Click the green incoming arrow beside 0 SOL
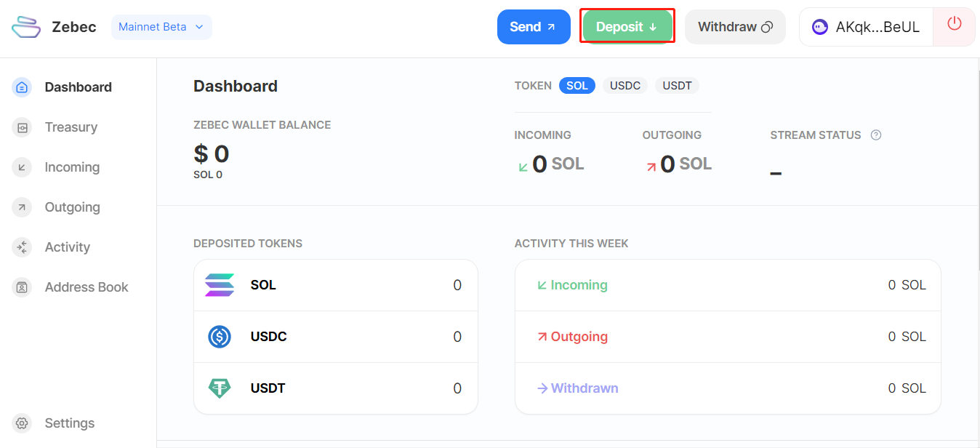This screenshot has height=448, width=980. point(523,167)
